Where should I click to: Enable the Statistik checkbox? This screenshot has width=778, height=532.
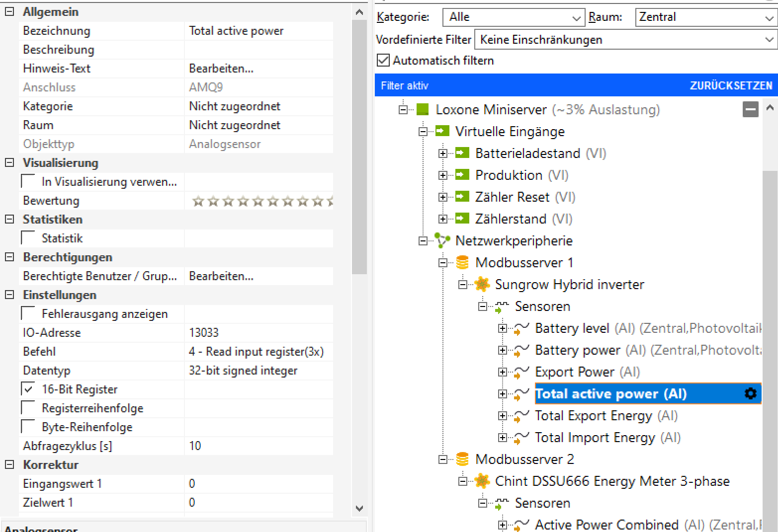tap(29, 238)
